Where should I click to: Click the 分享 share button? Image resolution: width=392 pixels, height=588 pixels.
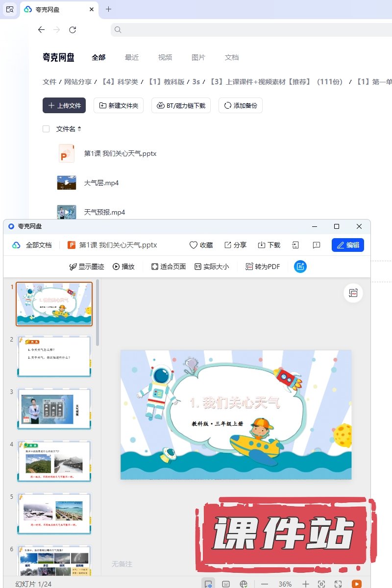(235, 245)
